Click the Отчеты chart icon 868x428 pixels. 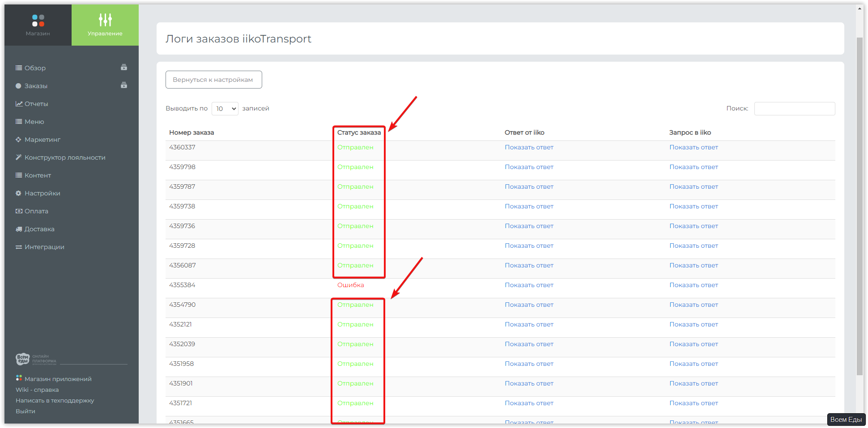[x=19, y=104]
